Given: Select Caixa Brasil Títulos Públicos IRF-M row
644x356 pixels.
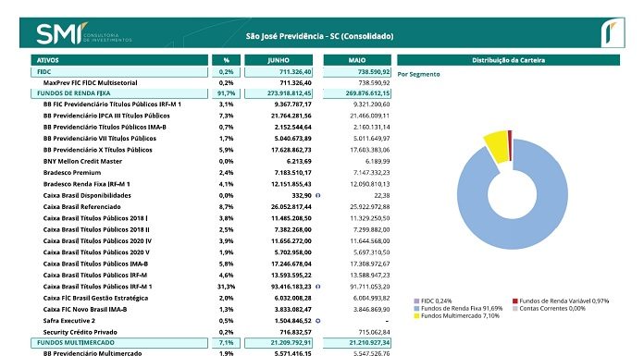Looking at the screenshot, I should pos(95,276).
